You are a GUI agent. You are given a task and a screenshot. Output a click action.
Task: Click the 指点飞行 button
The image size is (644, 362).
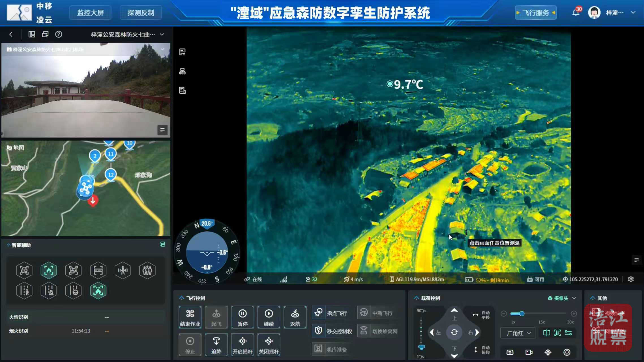332,313
